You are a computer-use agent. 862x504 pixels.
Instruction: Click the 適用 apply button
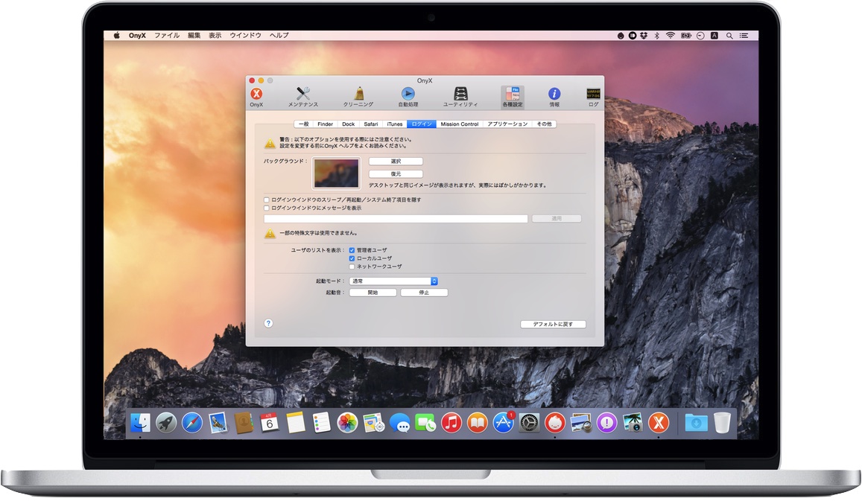click(x=557, y=219)
